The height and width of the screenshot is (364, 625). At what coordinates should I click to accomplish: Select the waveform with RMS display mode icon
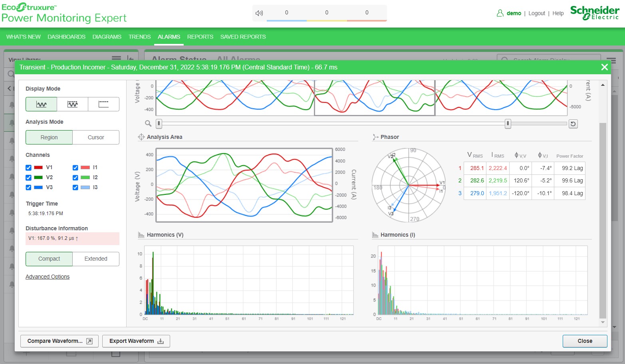pos(72,104)
